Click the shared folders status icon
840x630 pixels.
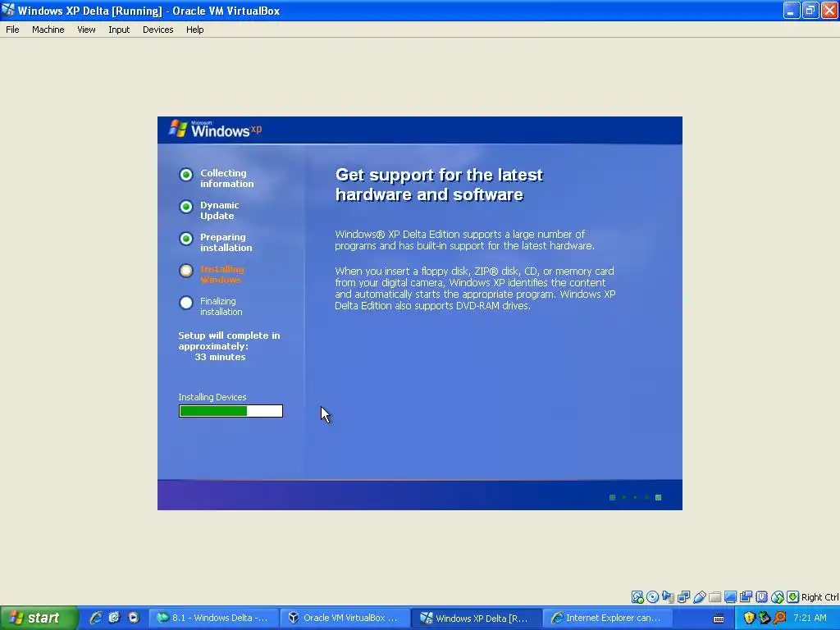click(x=714, y=597)
